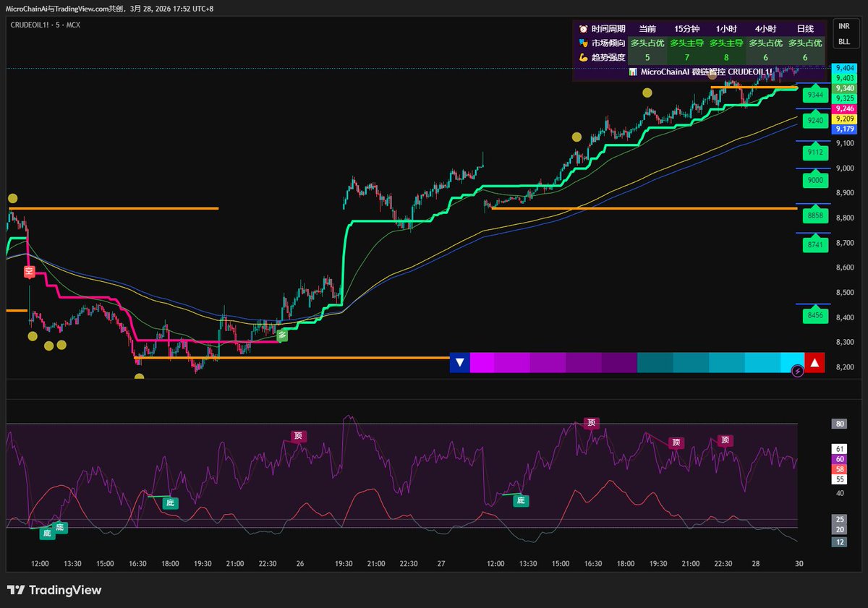Select the green 9112 level tag
The image size is (868, 608).
(x=816, y=153)
